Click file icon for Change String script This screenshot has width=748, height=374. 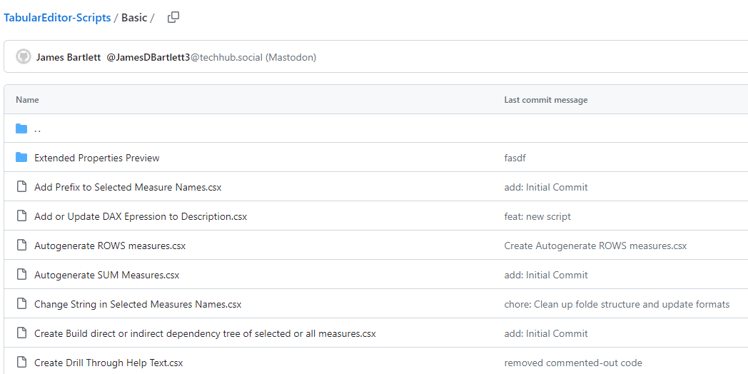point(21,304)
